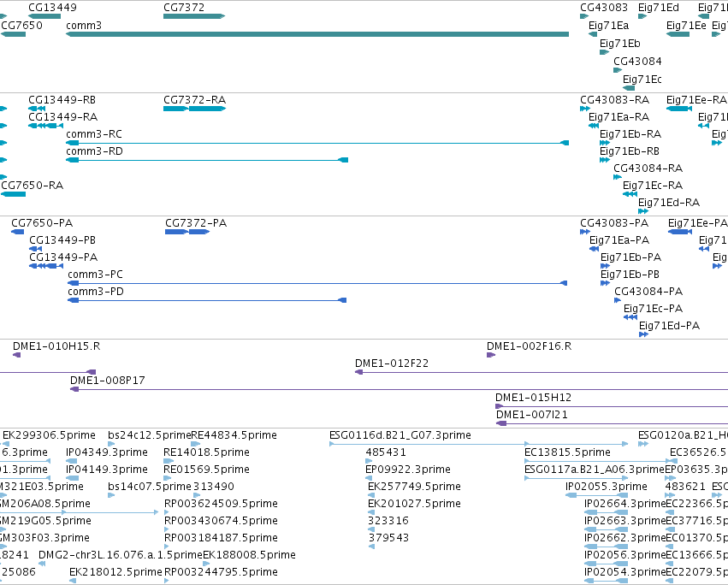The height and width of the screenshot is (585, 728).
Task: Select the CG7650-RA transcript
Action: (13, 194)
